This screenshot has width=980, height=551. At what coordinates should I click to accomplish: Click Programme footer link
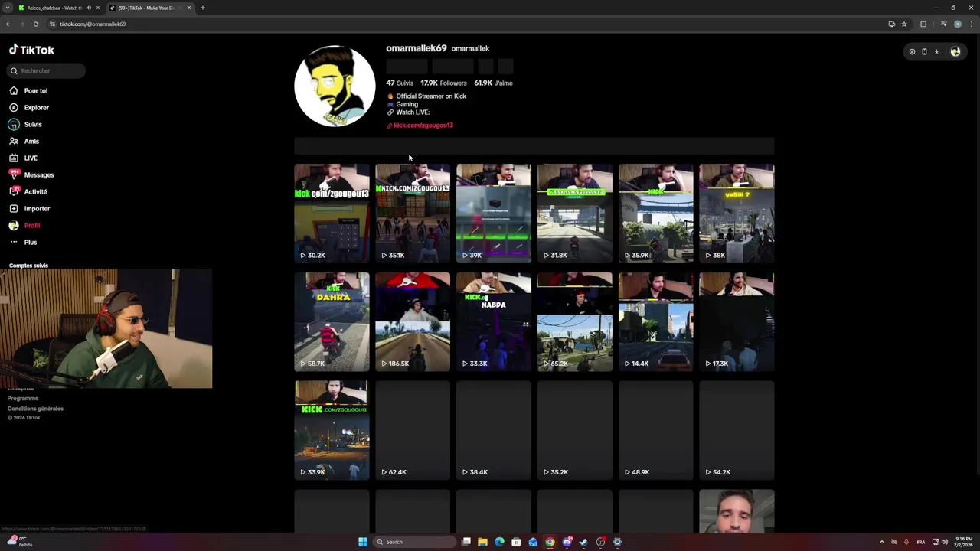[23, 398]
